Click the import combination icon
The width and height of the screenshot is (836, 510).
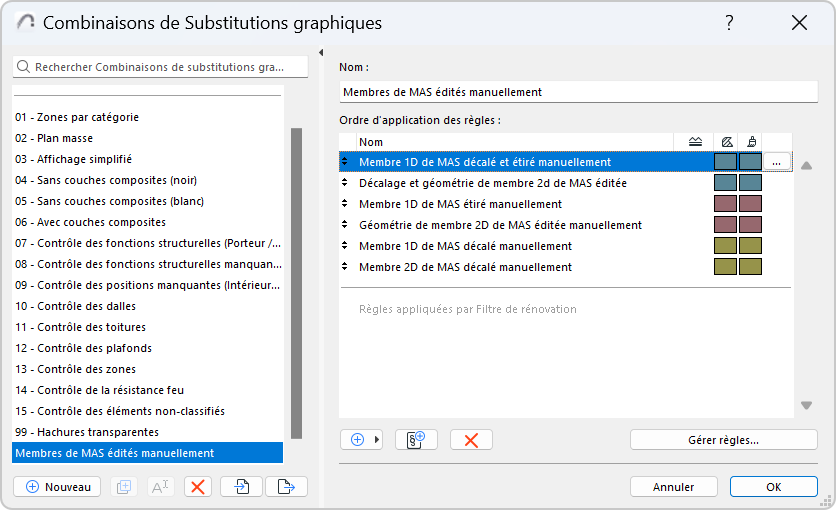click(242, 487)
